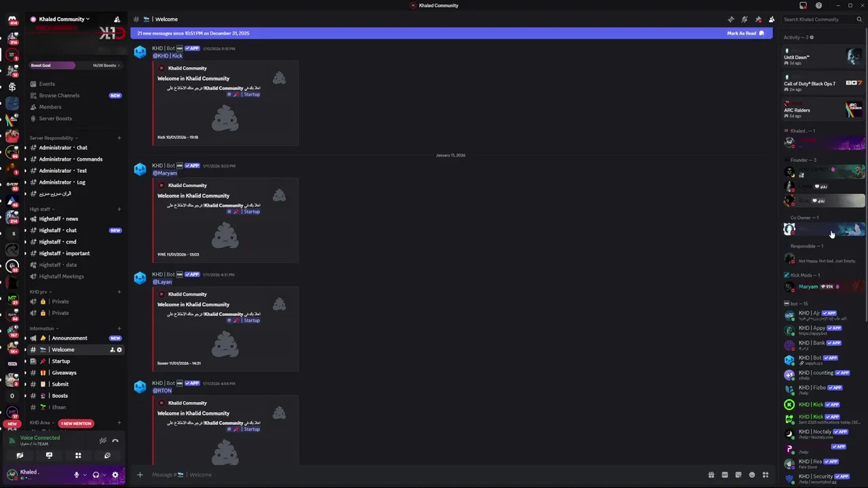
Task: Open pinned messages in the header
Action: tap(758, 19)
